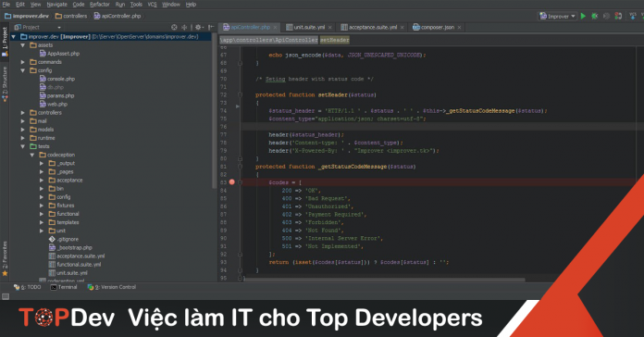Expand the controllers folder in tree
644x337 pixels.
pos(23,113)
